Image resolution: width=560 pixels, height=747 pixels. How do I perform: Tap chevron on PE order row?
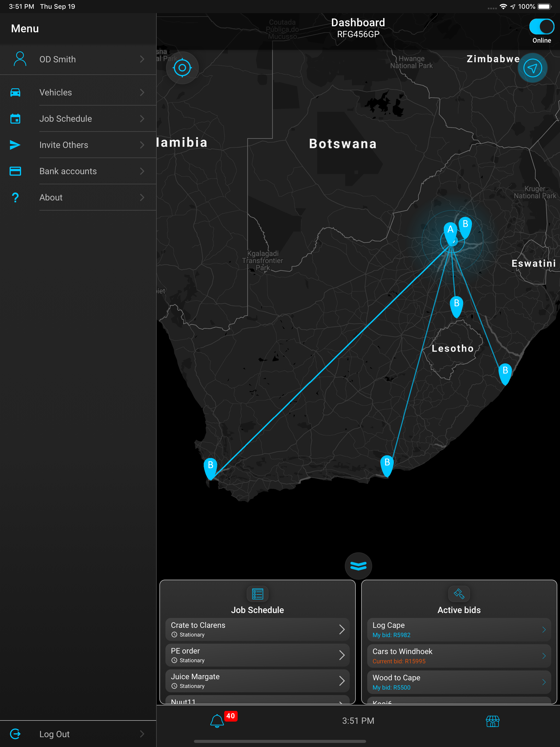[x=342, y=655]
